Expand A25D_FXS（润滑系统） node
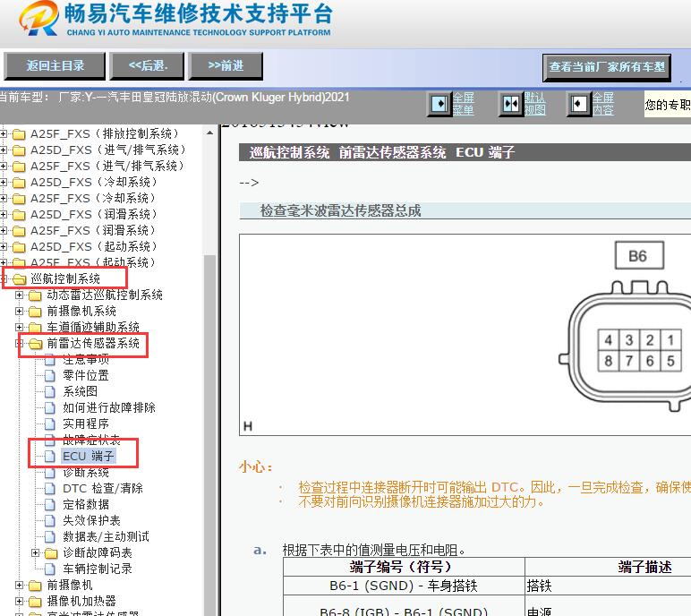The width and height of the screenshot is (691, 616). click(x=4, y=214)
